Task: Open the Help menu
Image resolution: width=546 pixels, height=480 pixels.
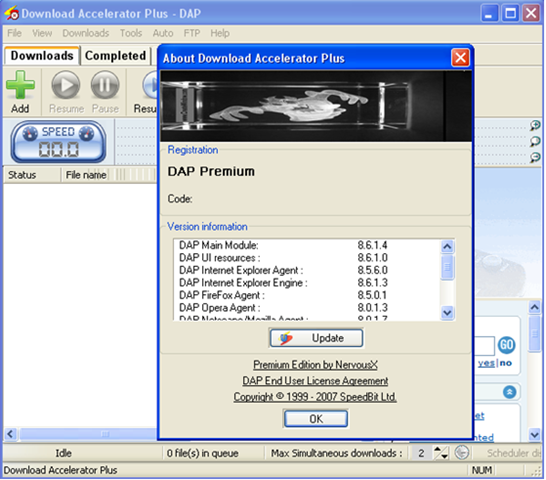Action: (x=220, y=33)
